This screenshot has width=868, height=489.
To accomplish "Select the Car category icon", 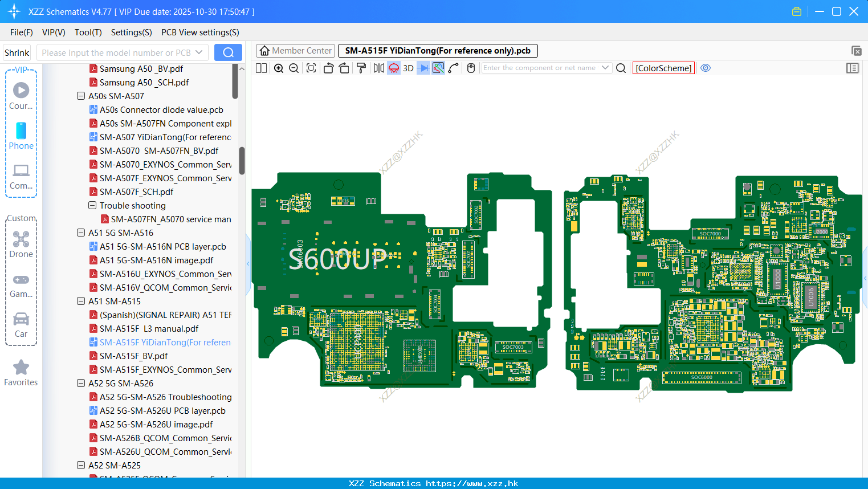I will tap(21, 324).
